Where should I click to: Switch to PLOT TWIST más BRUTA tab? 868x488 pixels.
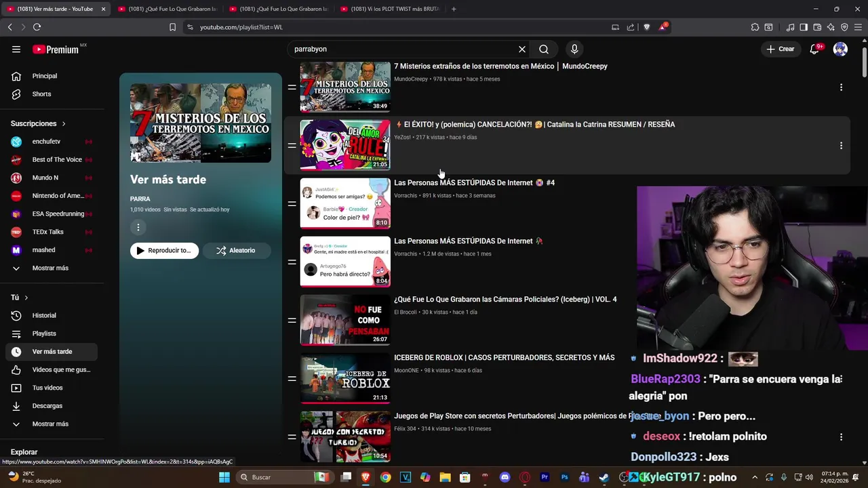pos(389,9)
